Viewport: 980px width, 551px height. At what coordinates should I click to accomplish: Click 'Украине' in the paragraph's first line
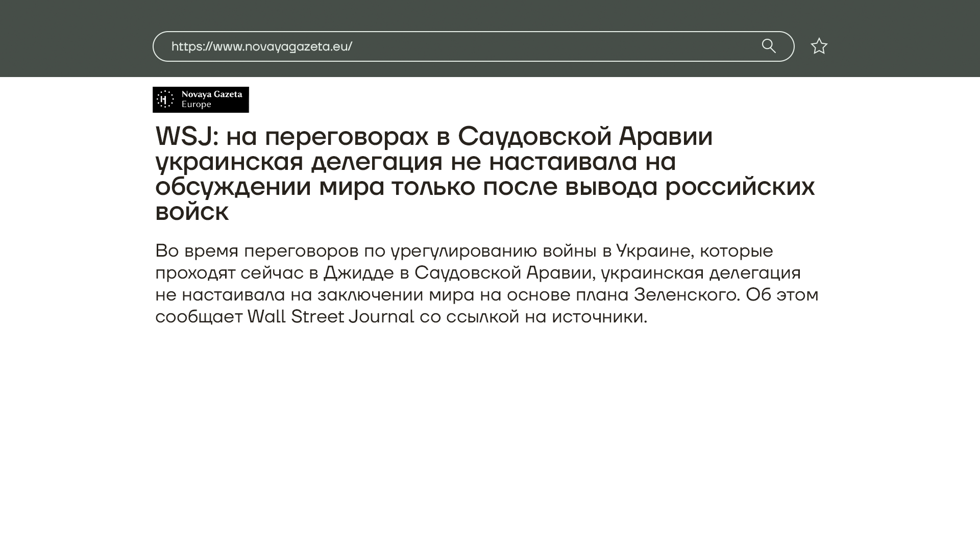653,251
